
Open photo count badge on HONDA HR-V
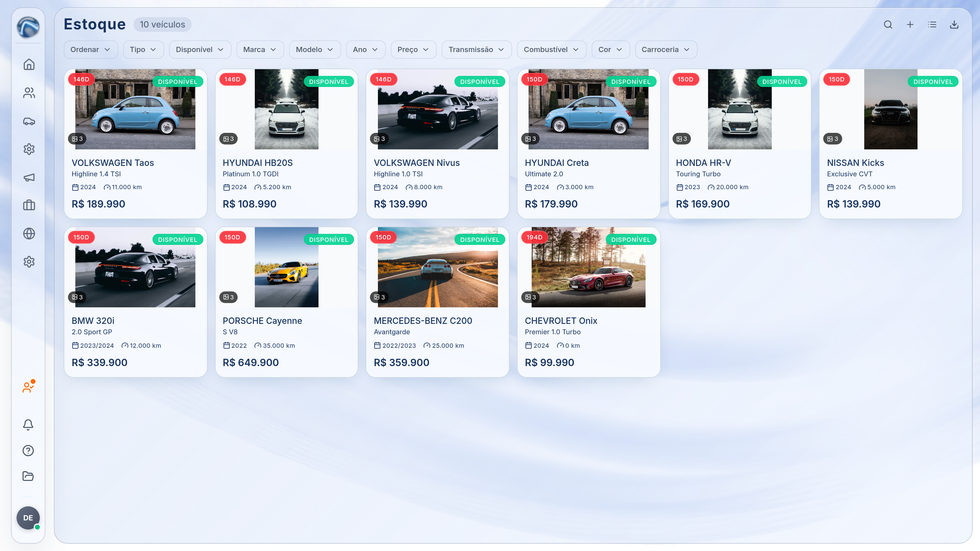tap(682, 139)
